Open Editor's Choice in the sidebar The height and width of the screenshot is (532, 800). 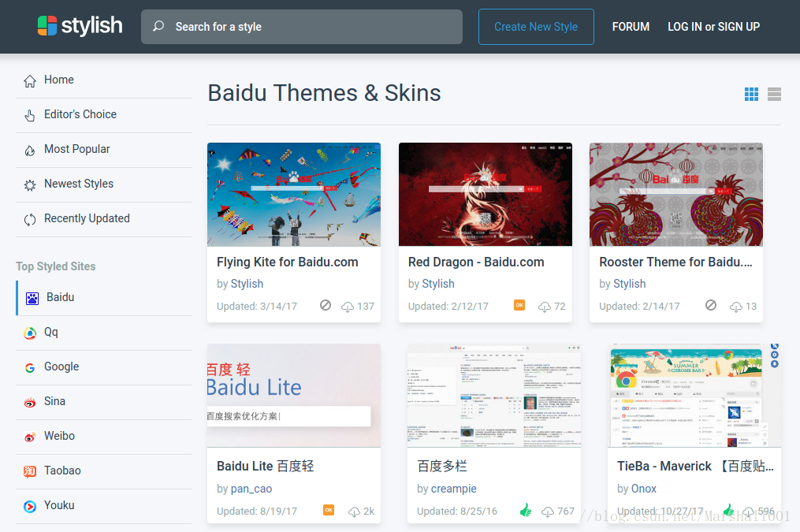click(x=103, y=115)
